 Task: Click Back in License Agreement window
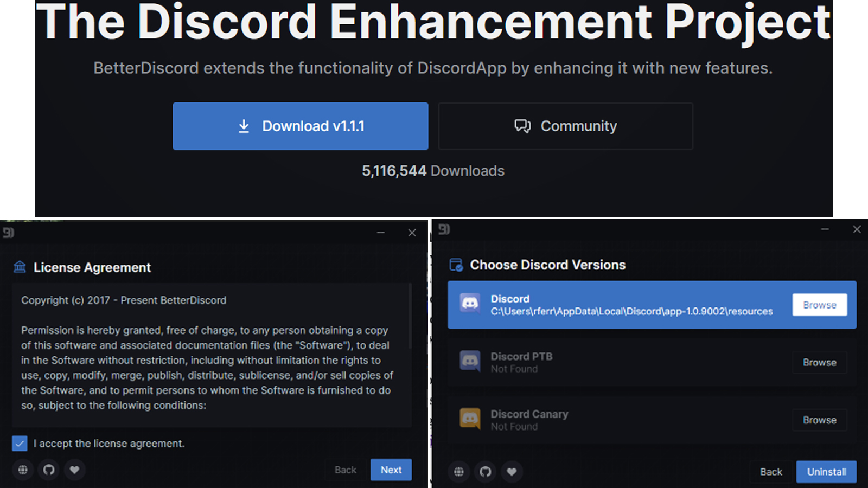[x=346, y=470]
